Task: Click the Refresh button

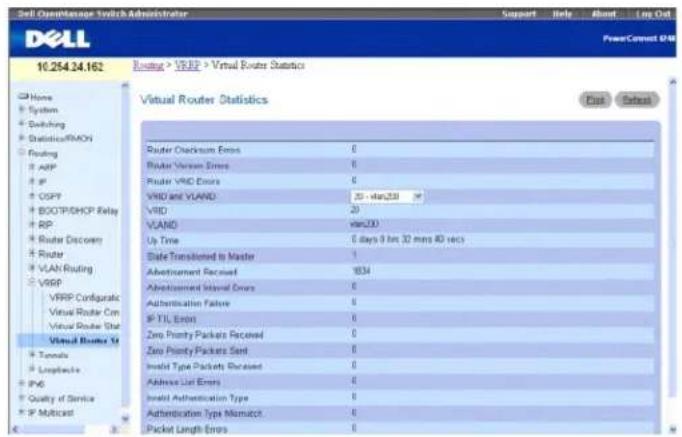Action: (x=637, y=100)
